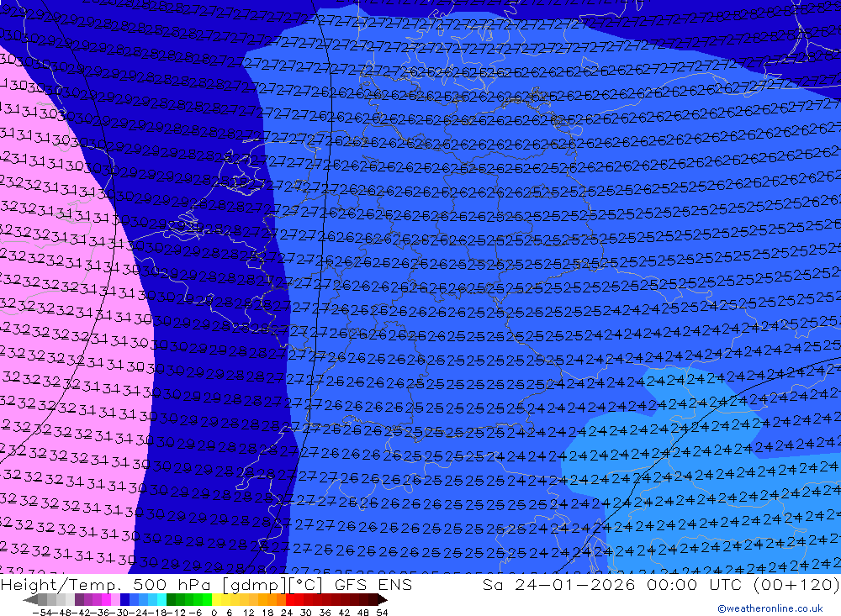Click the map title 'Height/Temp. 500 hPa'

(106, 584)
